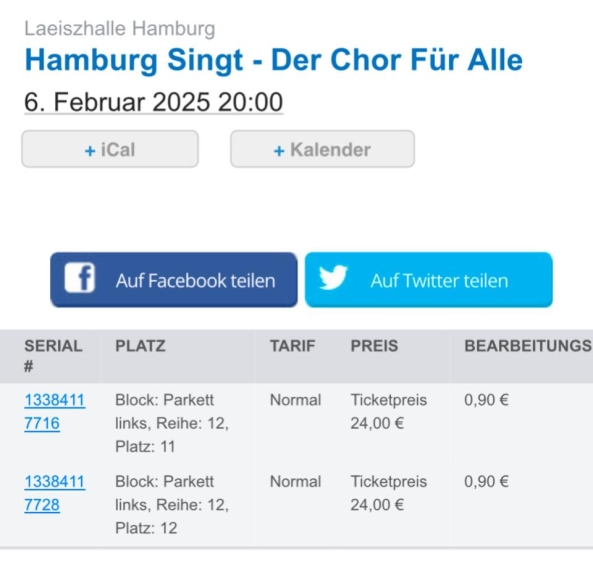Open ticket serial 1338411 7716
This screenshot has width=593, height=580.
[x=55, y=411]
